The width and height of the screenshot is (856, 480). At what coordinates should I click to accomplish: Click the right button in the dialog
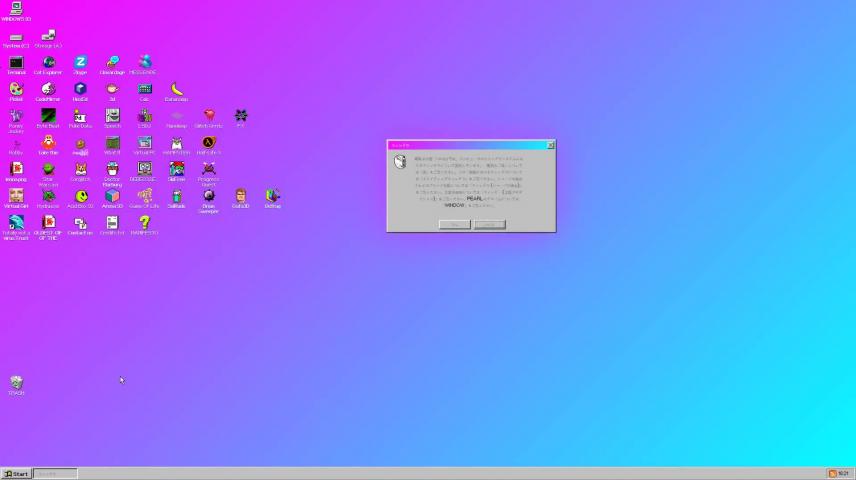(490, 224)
